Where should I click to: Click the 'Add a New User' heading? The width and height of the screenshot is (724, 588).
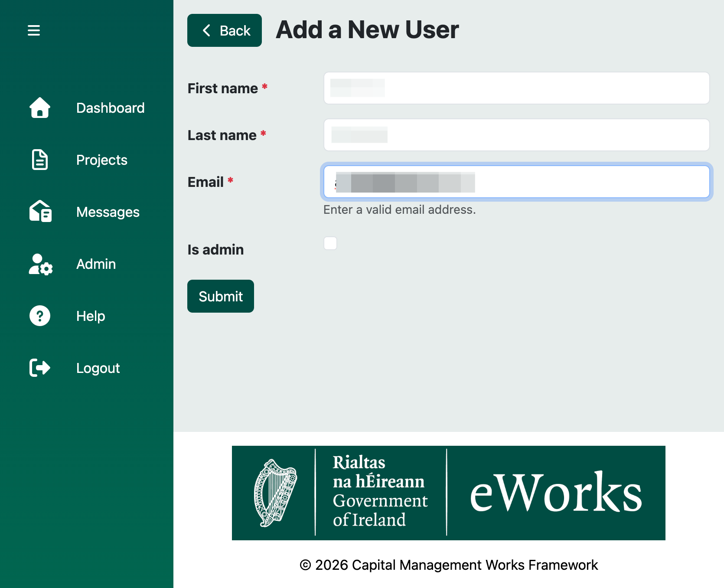(x=367, y=30)
